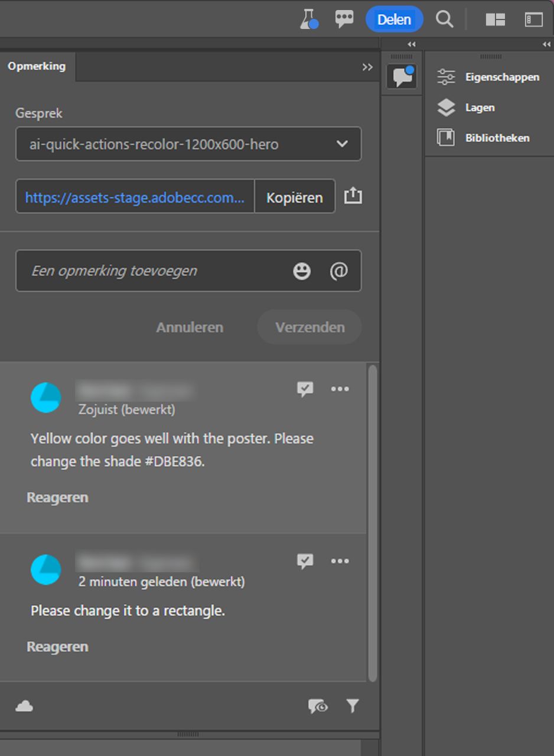
Task: Click the Delen share button
Action: pyautogui.click(x=394, y=19)
